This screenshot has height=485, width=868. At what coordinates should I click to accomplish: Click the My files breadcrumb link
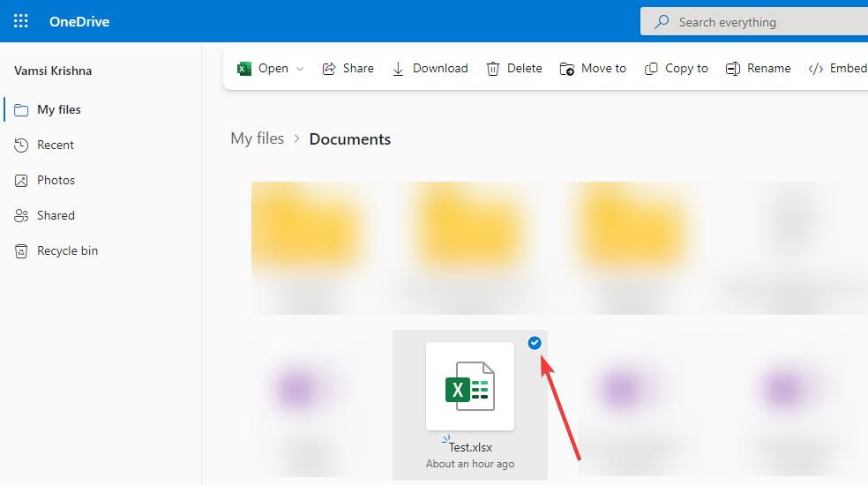[x=257, y=138]
